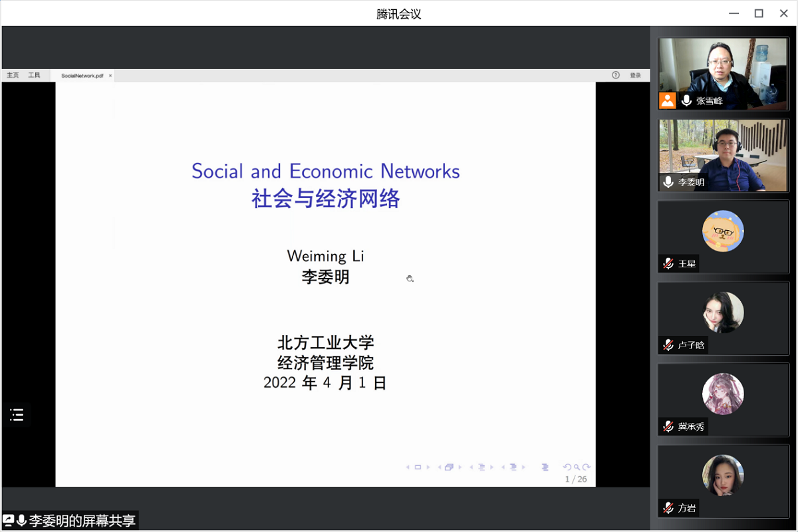798x532 pixels.
Task: Select 樊承秀's participant avatar
Action: [x=723, y=394]
